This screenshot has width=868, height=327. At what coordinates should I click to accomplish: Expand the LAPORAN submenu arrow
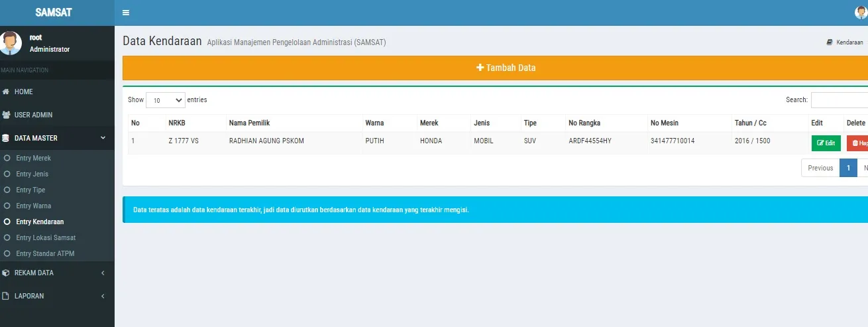(103, 296)
